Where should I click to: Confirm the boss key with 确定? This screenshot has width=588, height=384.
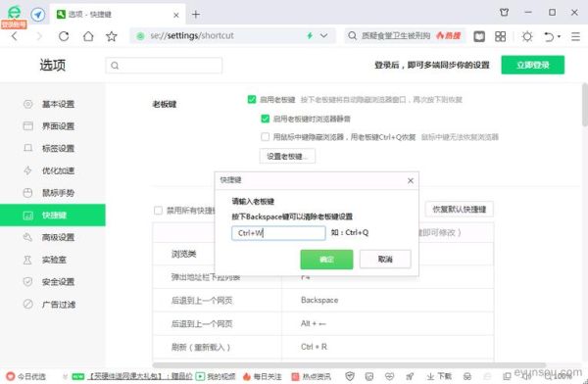pos(326,260)
